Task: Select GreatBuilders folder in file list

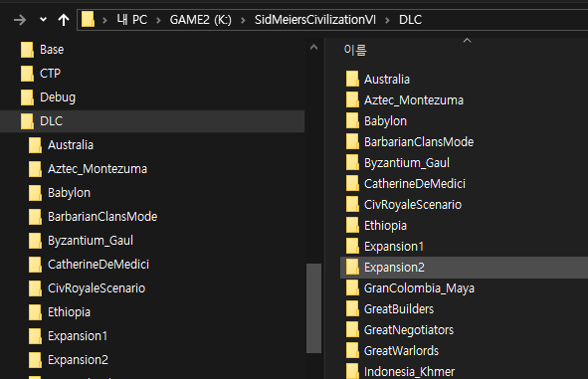Action: pos(399,309)
